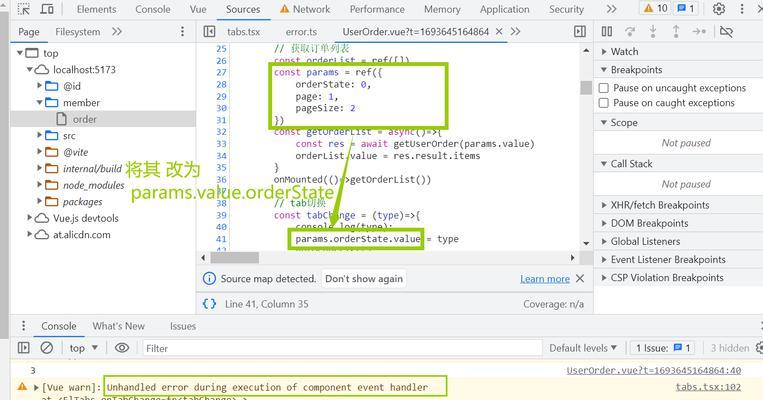Open DevTools settings gear
This screenshot has width=763, height=400.
pos(719,9)
